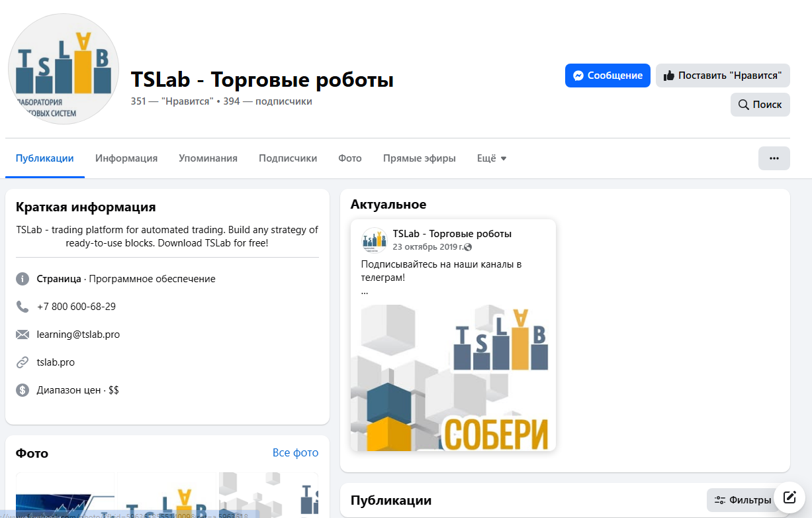Click the 351 "Нравится" likes count

click(x=172, y=101)
